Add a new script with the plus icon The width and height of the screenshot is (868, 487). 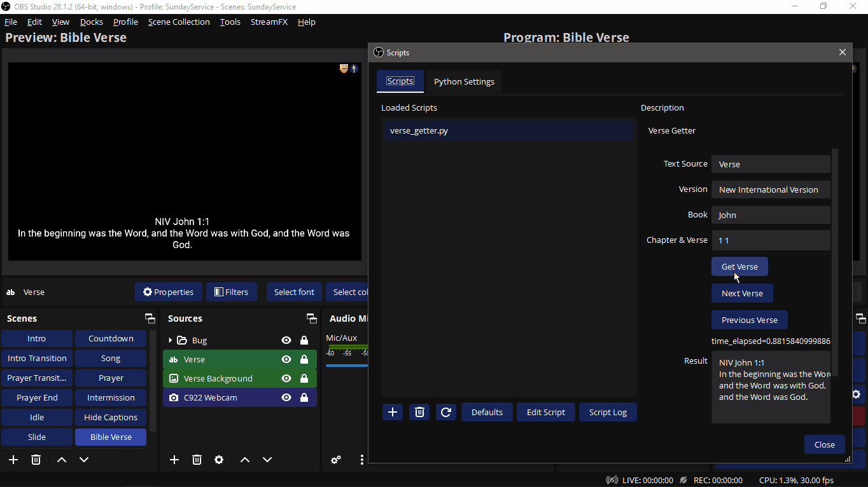point(393,412)
